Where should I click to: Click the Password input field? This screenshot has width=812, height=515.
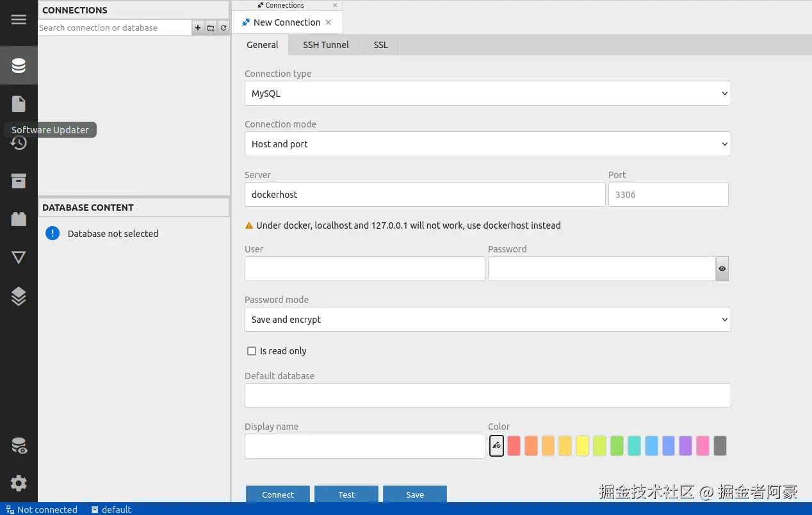coord(601,269)
